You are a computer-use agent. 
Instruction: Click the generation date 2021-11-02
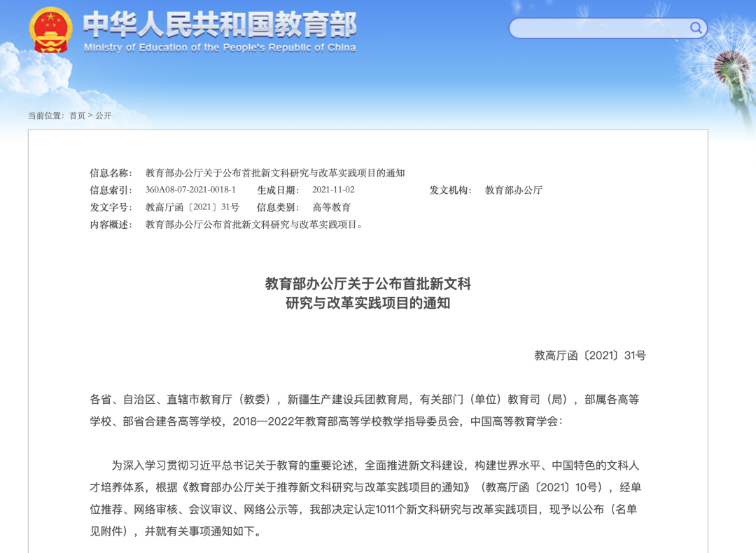pyautogui.click(x=333, y=190)
